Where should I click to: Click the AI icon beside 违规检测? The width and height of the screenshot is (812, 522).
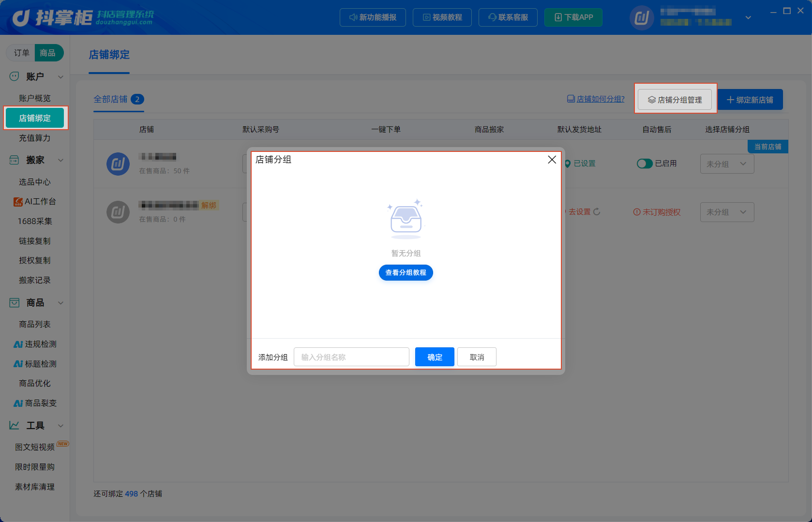(18, 344)
